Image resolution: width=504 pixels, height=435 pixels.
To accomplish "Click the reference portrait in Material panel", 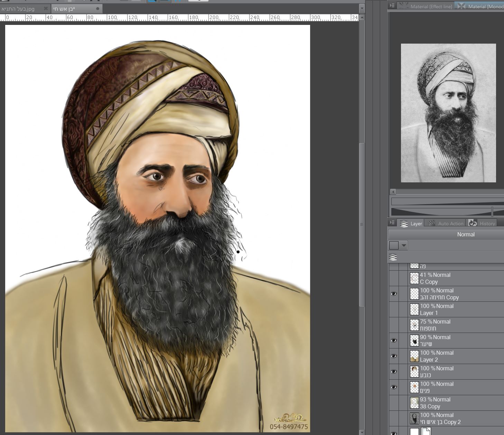I will pos(448,113).
